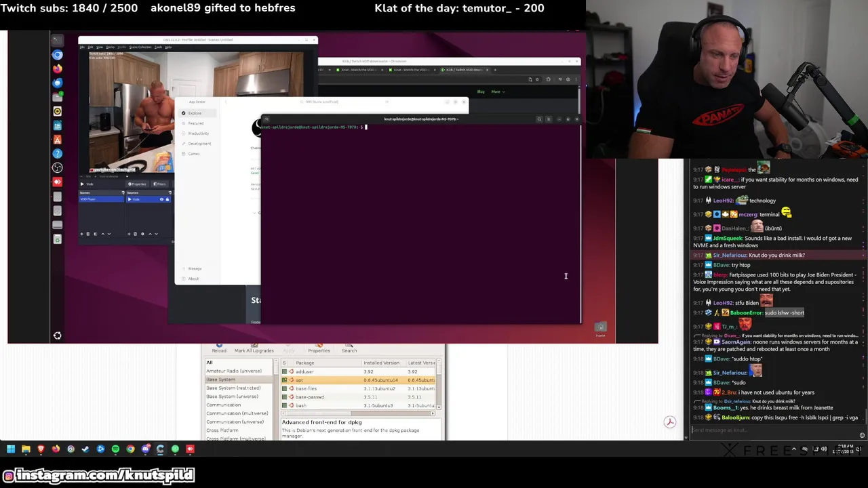Select Base System (restricted) category
Image resolution: width=868 pixels, height=488 pixels.
[x=239, y=388]
